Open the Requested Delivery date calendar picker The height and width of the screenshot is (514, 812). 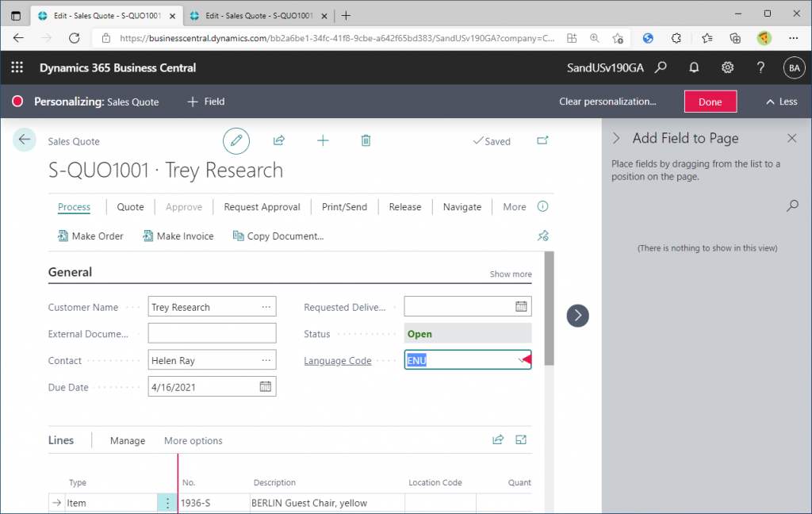[521, 307]
